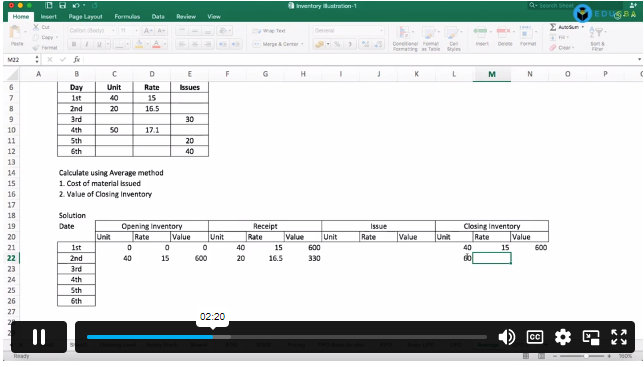
Task: Toggle Underline formatting
Action: pos(99,44)
